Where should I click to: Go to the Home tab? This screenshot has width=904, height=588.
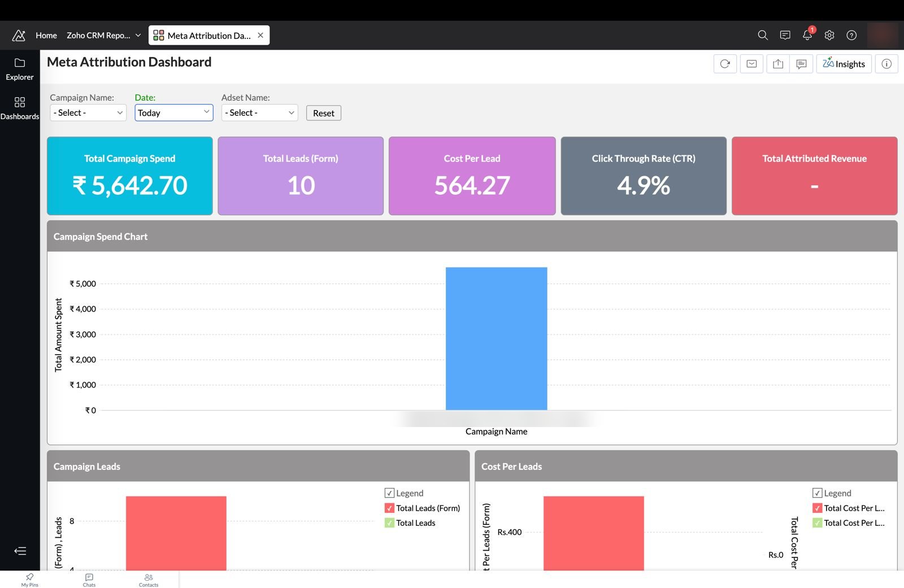coord(46,35)
